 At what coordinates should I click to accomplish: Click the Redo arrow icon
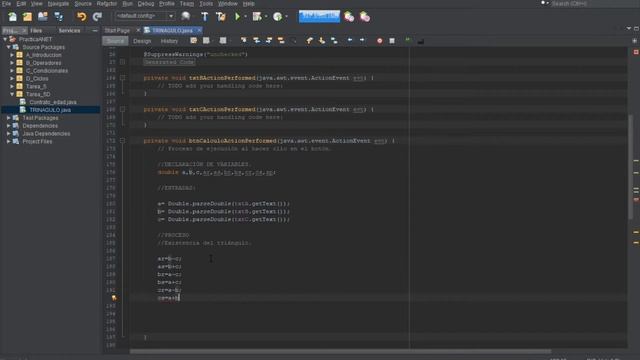(x=97, y=17)
